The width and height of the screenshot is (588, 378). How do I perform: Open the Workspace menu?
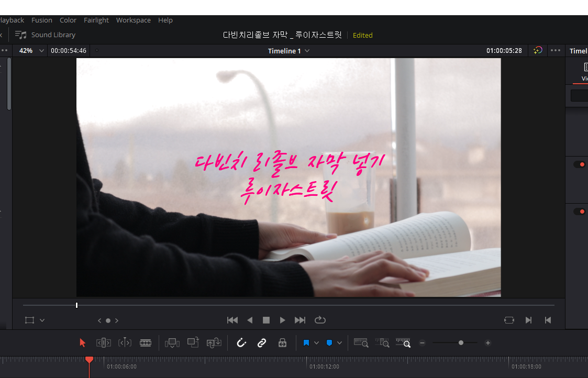point(133,20)
